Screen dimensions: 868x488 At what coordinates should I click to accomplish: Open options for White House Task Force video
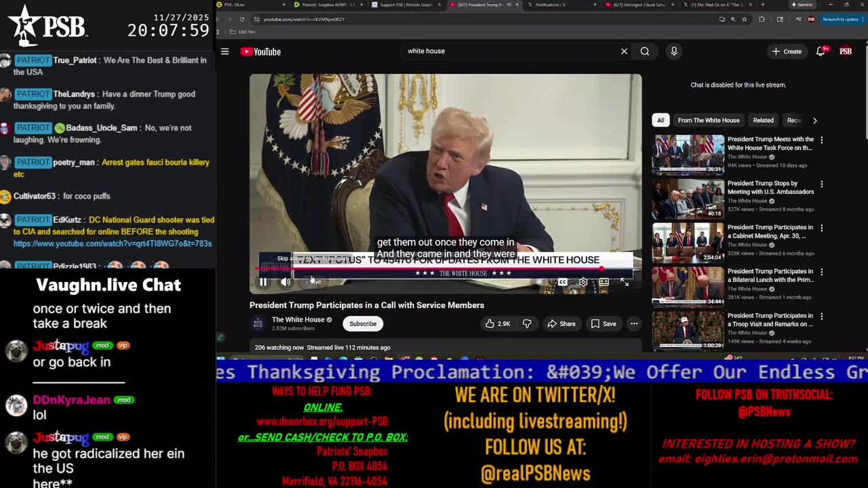822,140
